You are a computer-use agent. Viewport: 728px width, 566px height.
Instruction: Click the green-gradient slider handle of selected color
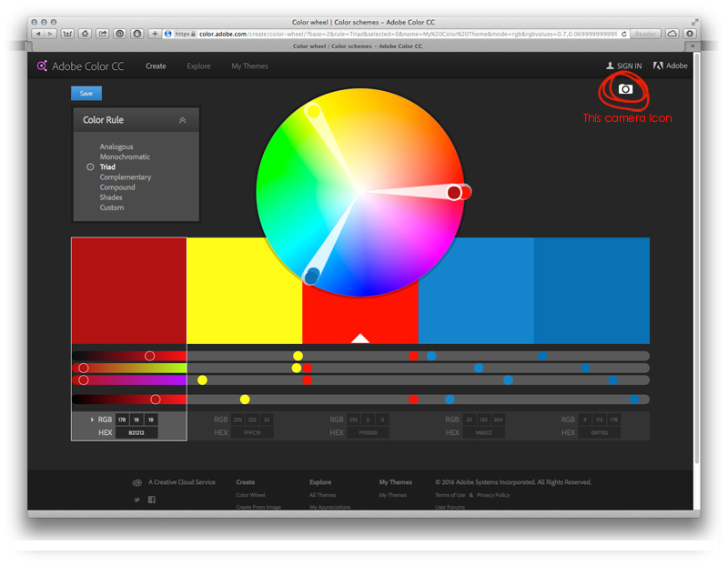click(84, 369)
